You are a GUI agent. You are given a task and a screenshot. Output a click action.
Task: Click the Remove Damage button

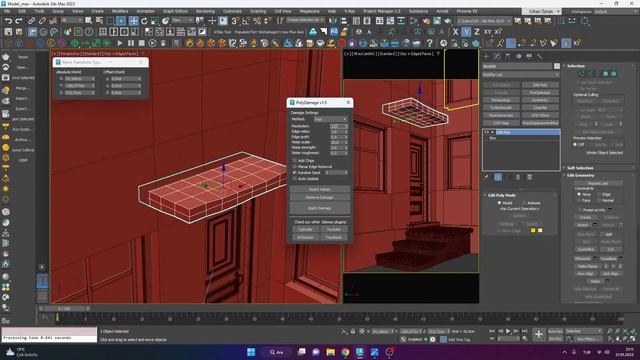click(x=320, y=198)
